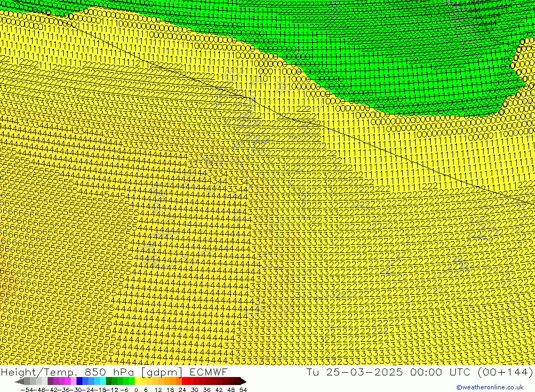Pick the yellow legend swatch just after 0
The height and width of the screenshot is (392, 535).
[x=138, y=381]
